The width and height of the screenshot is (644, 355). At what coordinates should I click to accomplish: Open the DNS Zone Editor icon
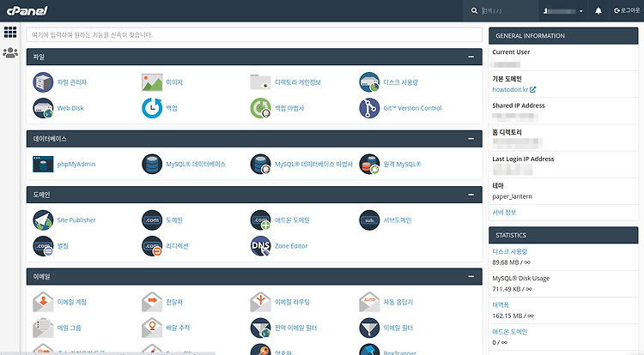point(260,246)
